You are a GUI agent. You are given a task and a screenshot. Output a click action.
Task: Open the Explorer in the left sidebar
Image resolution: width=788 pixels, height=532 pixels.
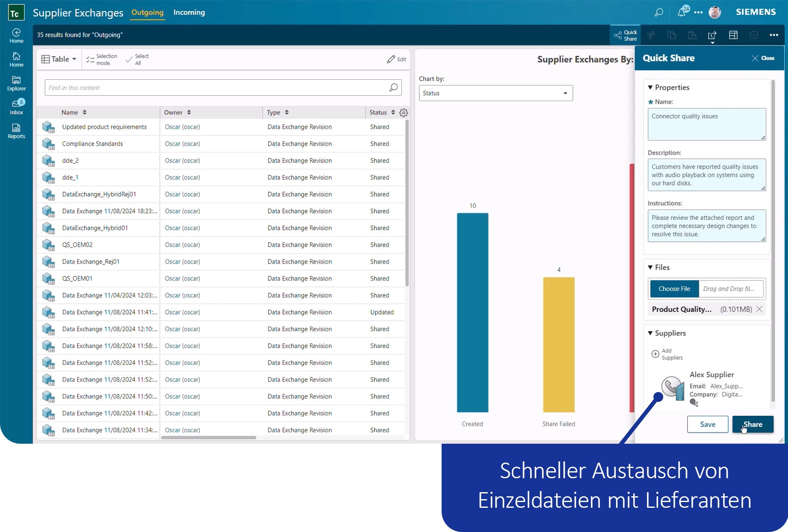[x=16, y=83]
